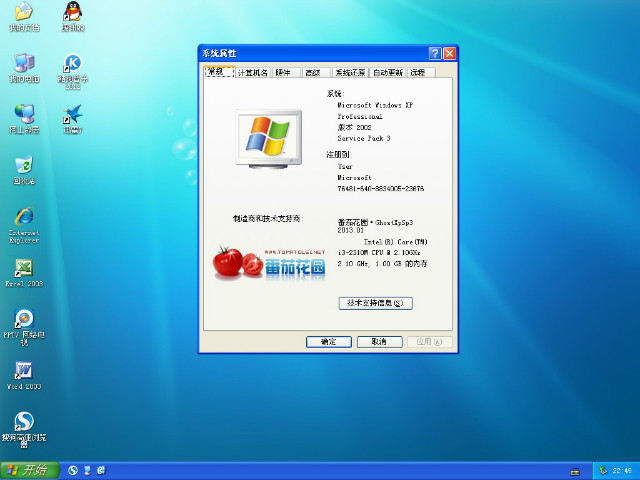Click the Safely Remove Hardware tray icon
The width and height of the screenshot is (640, 480).
coord(603,471)
